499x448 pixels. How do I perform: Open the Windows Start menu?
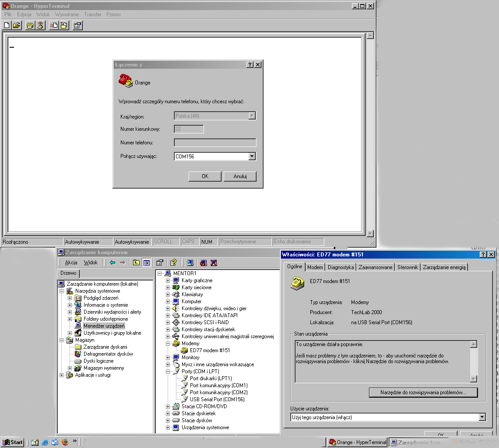coord(13,442)
